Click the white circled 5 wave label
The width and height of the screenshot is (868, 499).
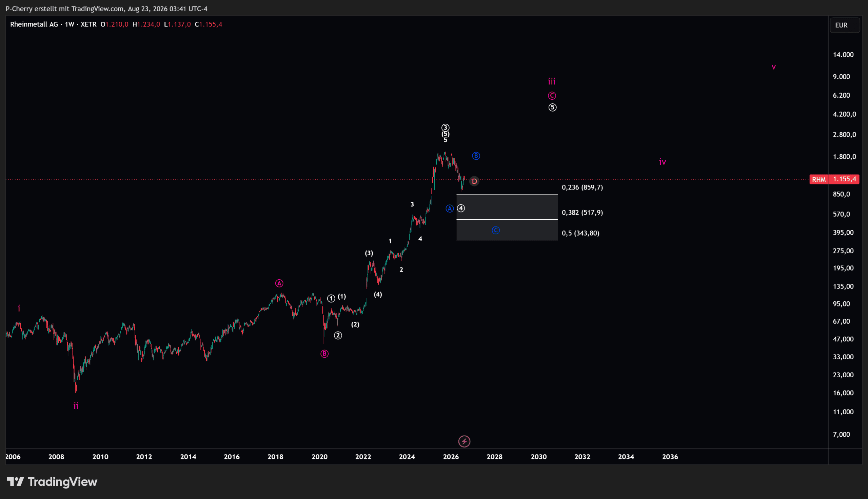[x=552, y=107]
